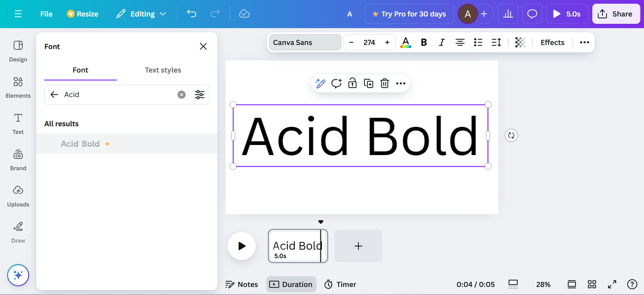Close the Font panel
Image resolution: width=644 pixels, height=295 pixels.
(x=203, y=46)
